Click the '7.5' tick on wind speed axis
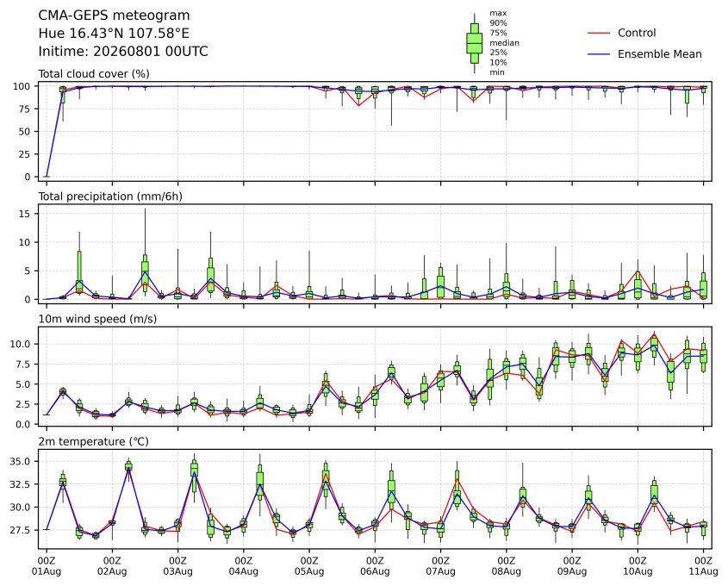The image size is (728, 586). point(23,365)
